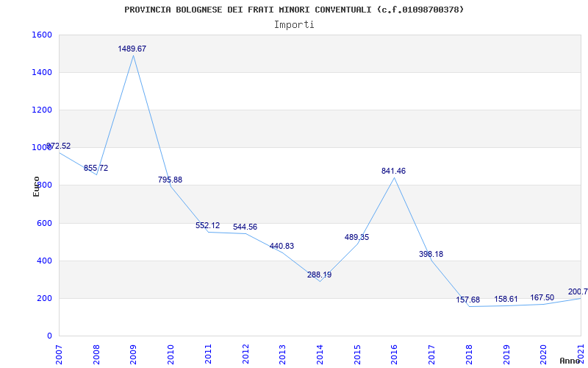This screenshot has height=368, width=588.
Task: Click the 972.52 data label
Action: [59, 146]
